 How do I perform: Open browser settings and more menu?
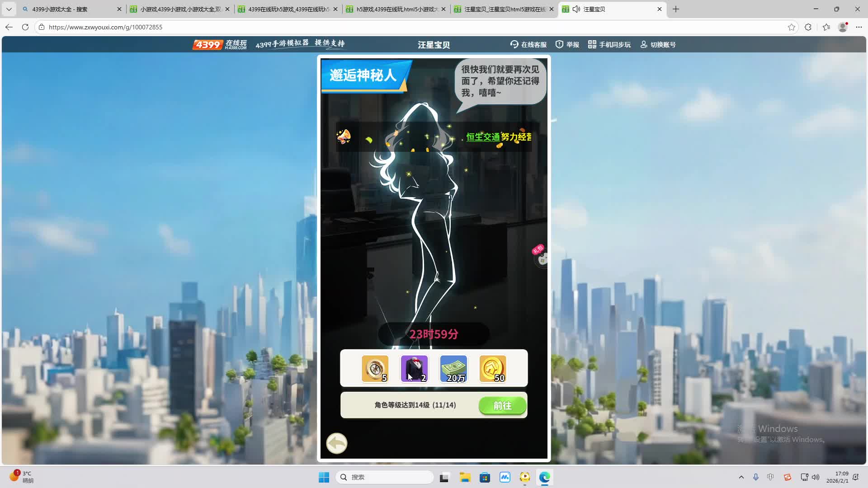(859, 27)
